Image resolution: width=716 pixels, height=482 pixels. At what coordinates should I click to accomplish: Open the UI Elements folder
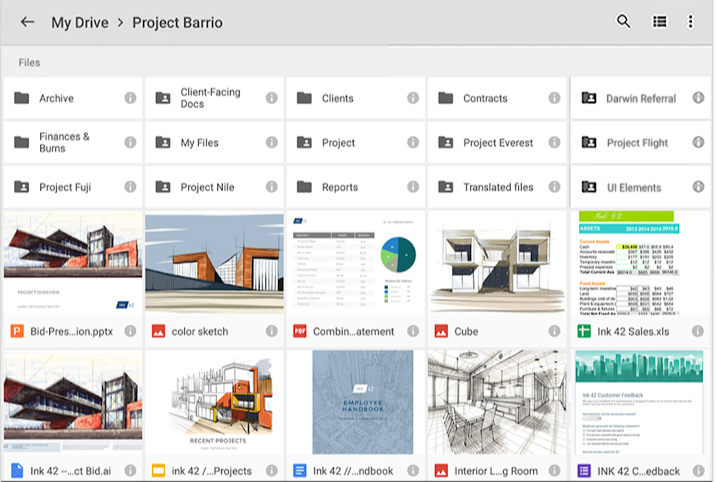click(x=641, y=187)
